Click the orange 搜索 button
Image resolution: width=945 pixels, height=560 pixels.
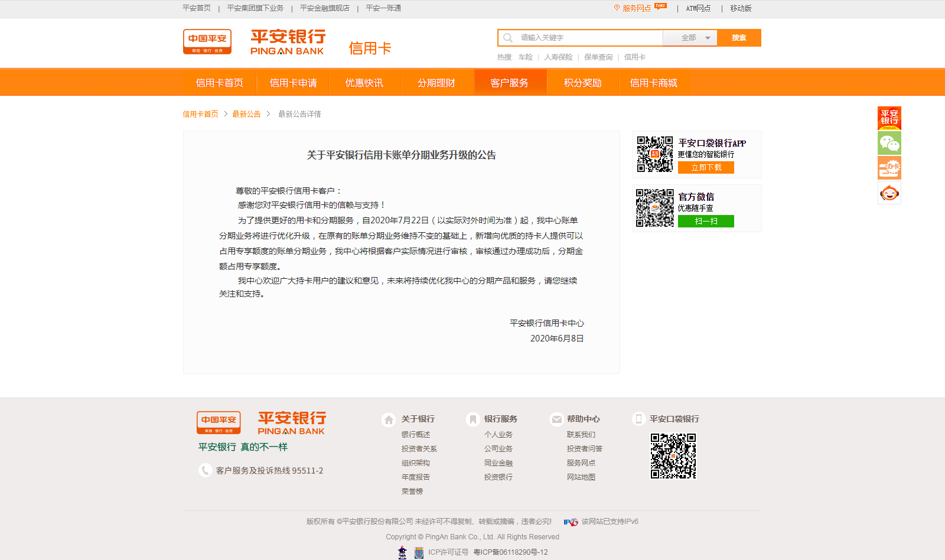739,38
